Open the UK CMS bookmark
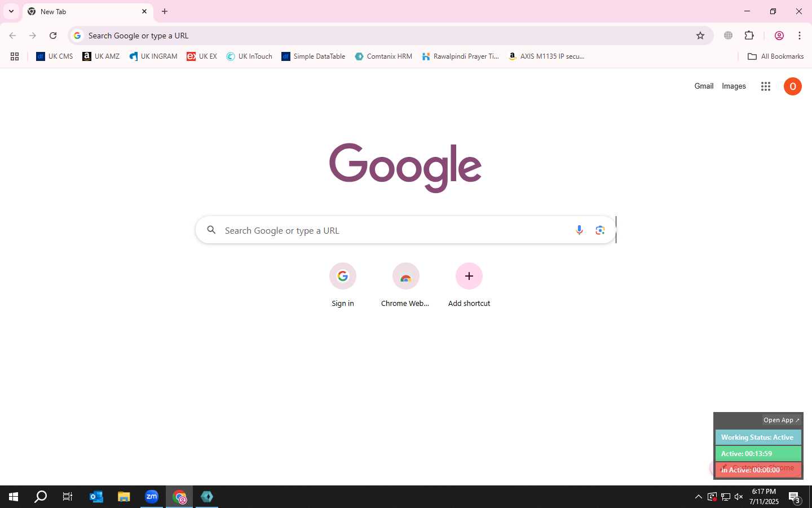The height and width of the screenshot is (508, 812). (55, 56)
